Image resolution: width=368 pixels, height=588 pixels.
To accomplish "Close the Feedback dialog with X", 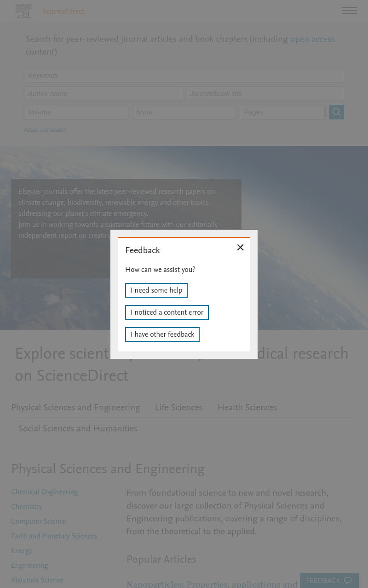I will [x=240, y=248].
